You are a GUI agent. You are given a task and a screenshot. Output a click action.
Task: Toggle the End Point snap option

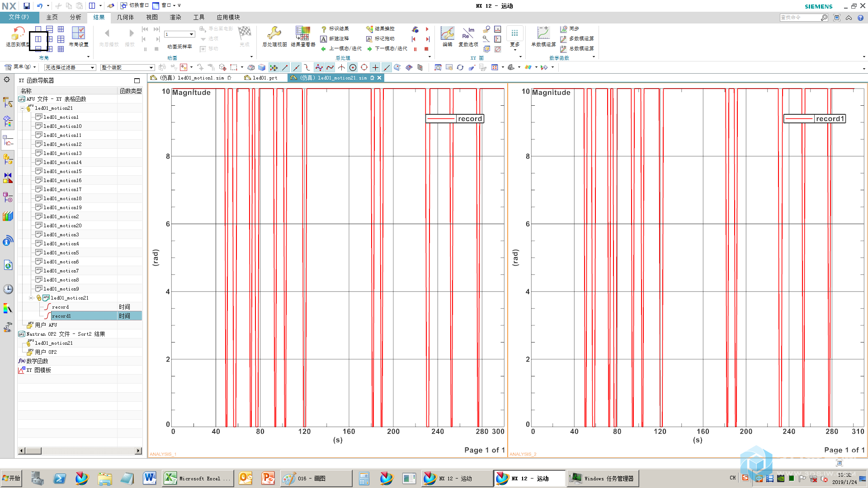coord(285,67)
